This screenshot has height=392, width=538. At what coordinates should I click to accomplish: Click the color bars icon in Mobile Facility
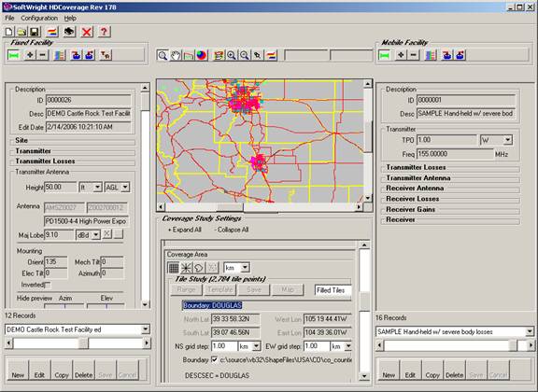(431, 55)
